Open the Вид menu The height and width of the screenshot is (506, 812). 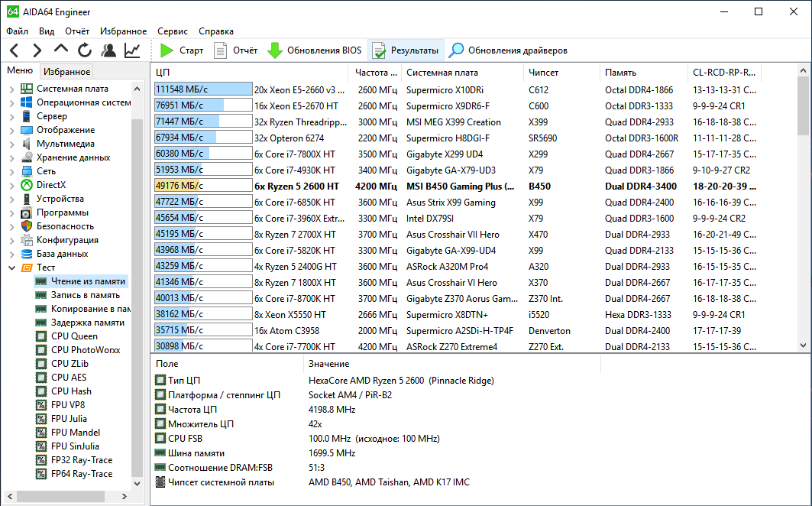(x=47, y=31)
